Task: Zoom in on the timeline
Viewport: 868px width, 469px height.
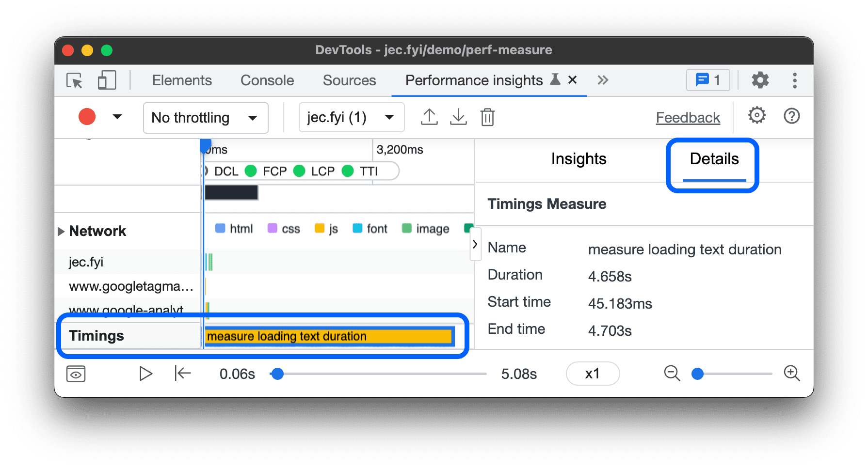Action: 791,374
